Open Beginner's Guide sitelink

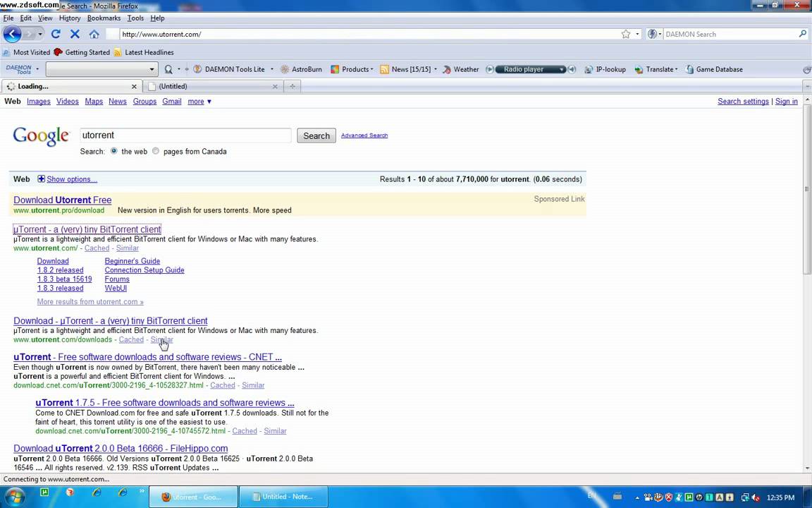click(x=132, y=261)
